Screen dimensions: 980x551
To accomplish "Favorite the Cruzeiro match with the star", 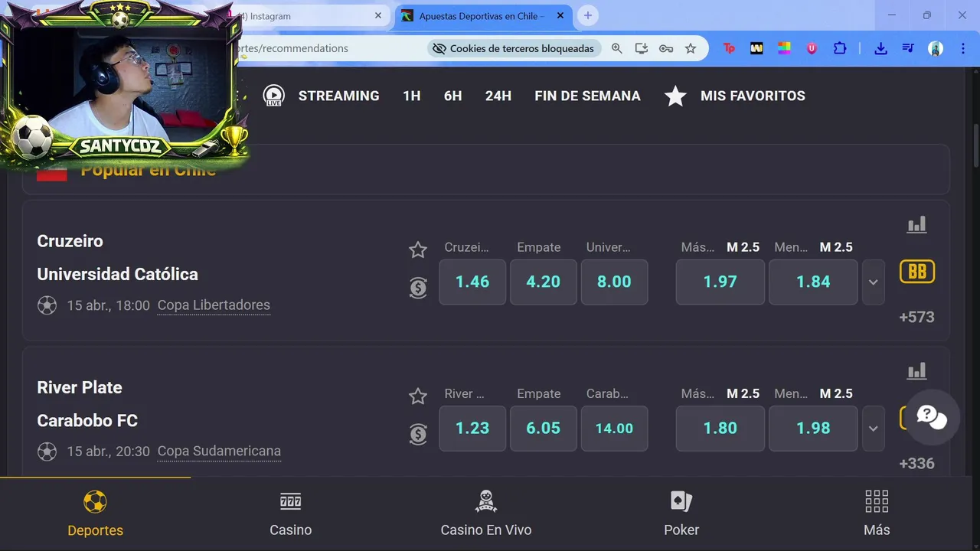I will (x=417, y=249).
